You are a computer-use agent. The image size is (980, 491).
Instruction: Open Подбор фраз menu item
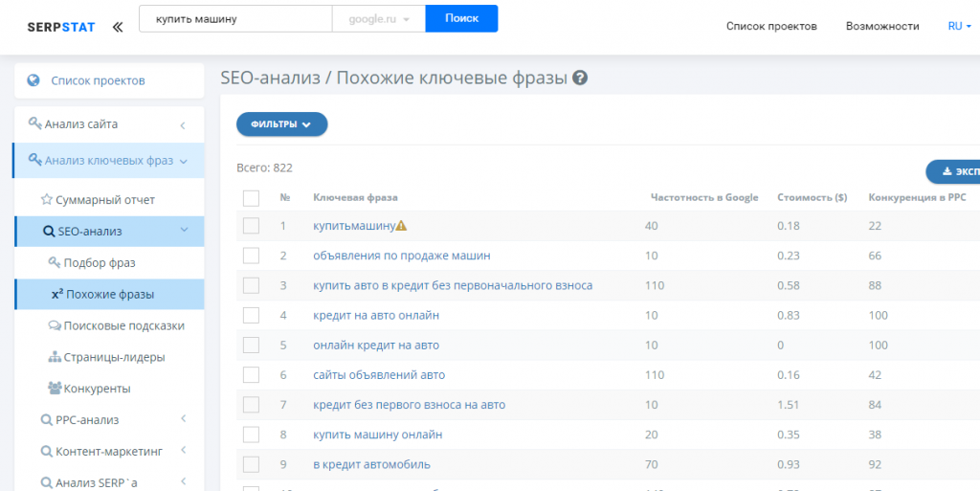point(100,263)
